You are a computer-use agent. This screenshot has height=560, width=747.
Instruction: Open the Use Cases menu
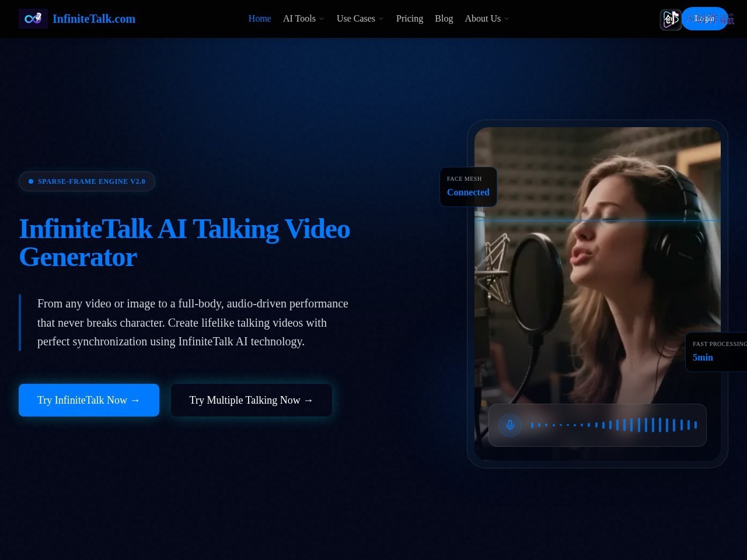[356, 19]
